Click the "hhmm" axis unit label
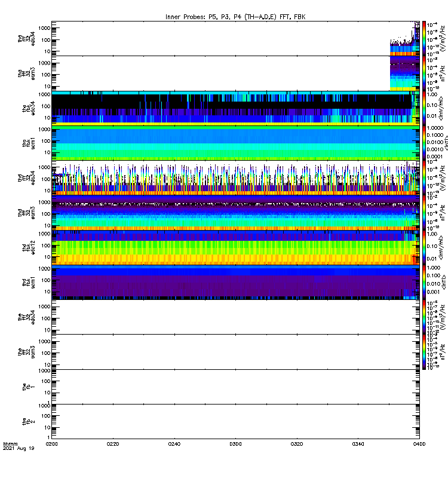Image resolution: width=448 pixels, height=478 pixels. pyautogui.click(x=10, y=444)
